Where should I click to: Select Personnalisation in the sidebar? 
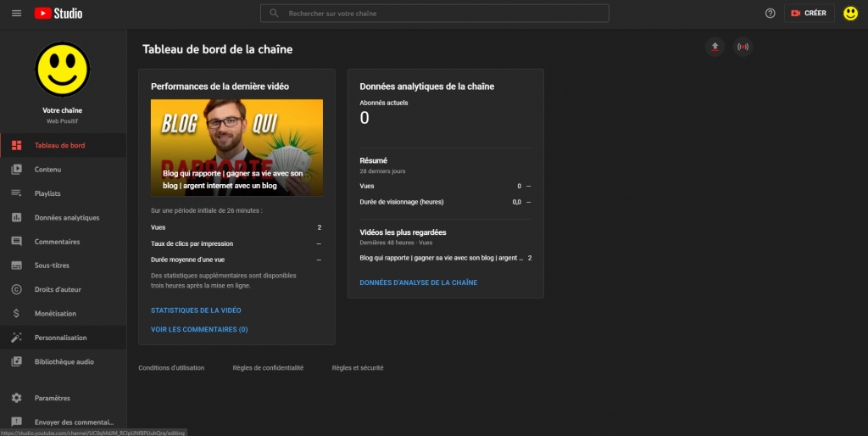tap(60, 338)
